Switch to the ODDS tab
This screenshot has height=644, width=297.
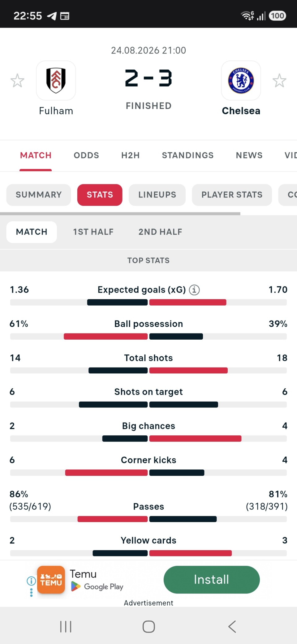click(x=86, y=155)
